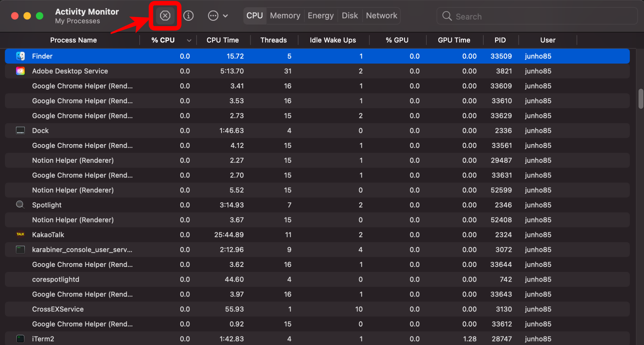Click the Search input field

541,16
